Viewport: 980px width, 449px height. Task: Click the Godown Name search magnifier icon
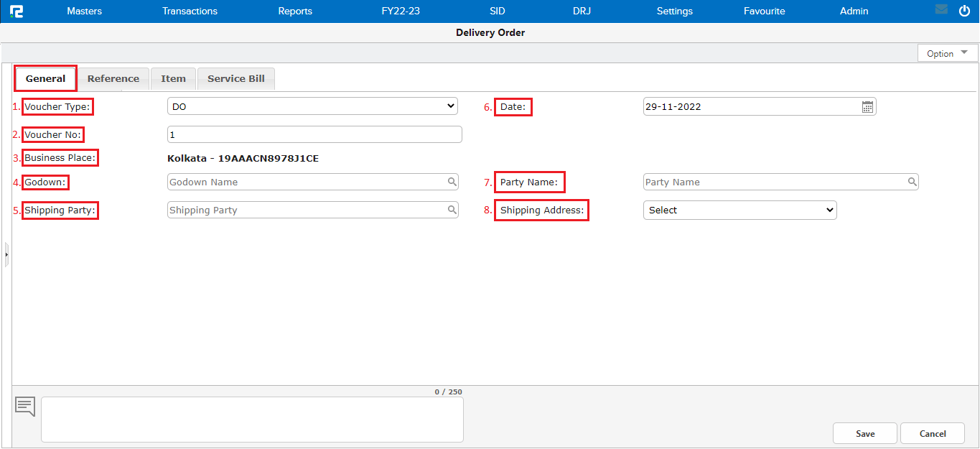tap(452, 182)
